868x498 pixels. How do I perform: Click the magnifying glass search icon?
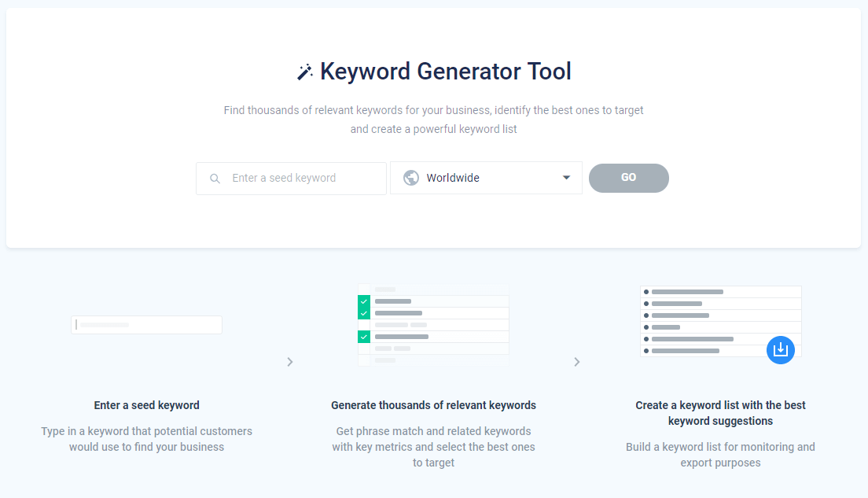point(215,178)
